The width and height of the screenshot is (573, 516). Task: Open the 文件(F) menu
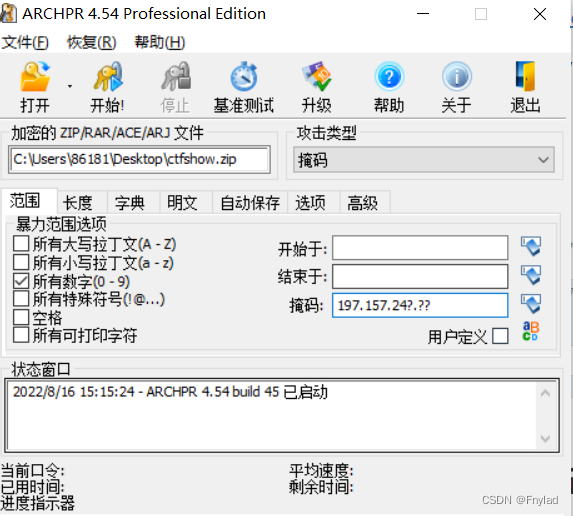[25, 42]
